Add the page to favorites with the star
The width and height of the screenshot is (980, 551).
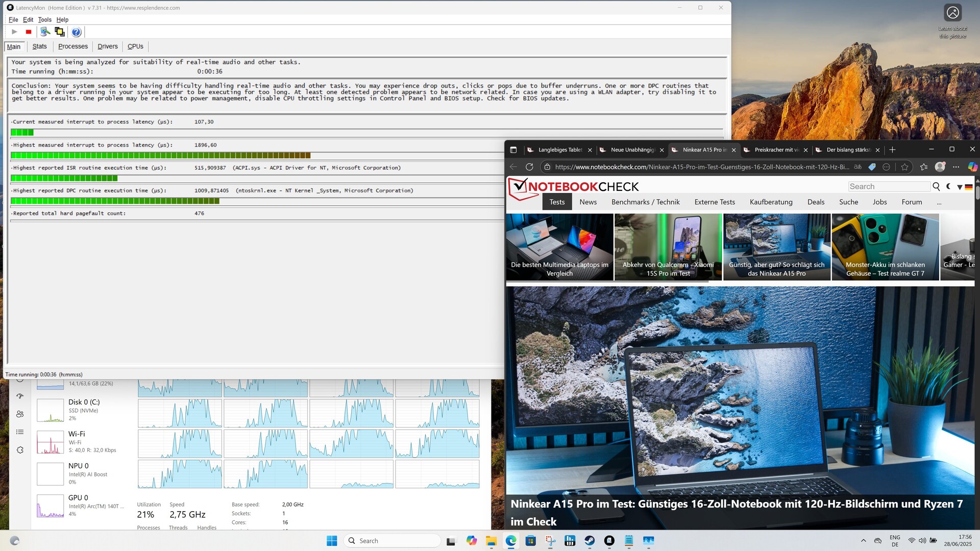(x=904, y=167)
